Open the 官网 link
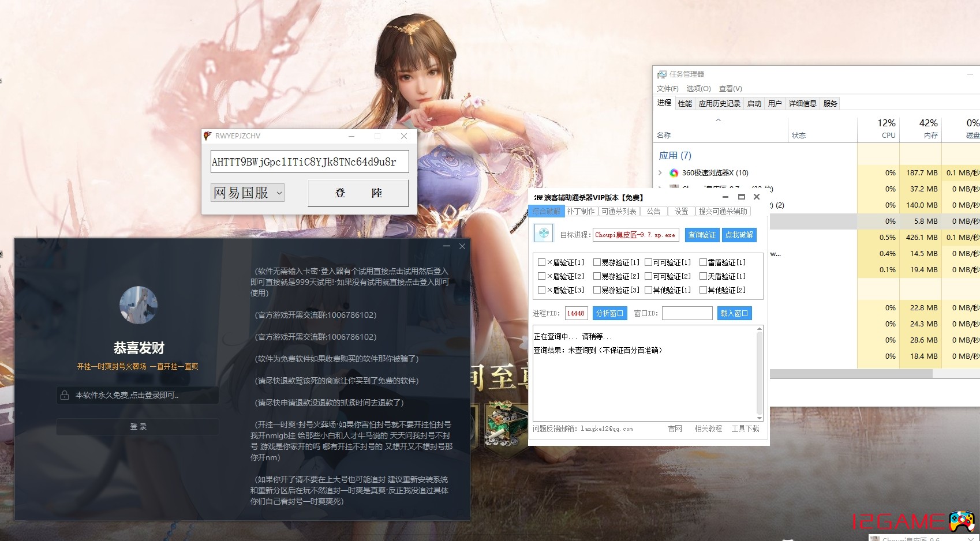This screenshot has height=541, width=980. coord(675,429)
